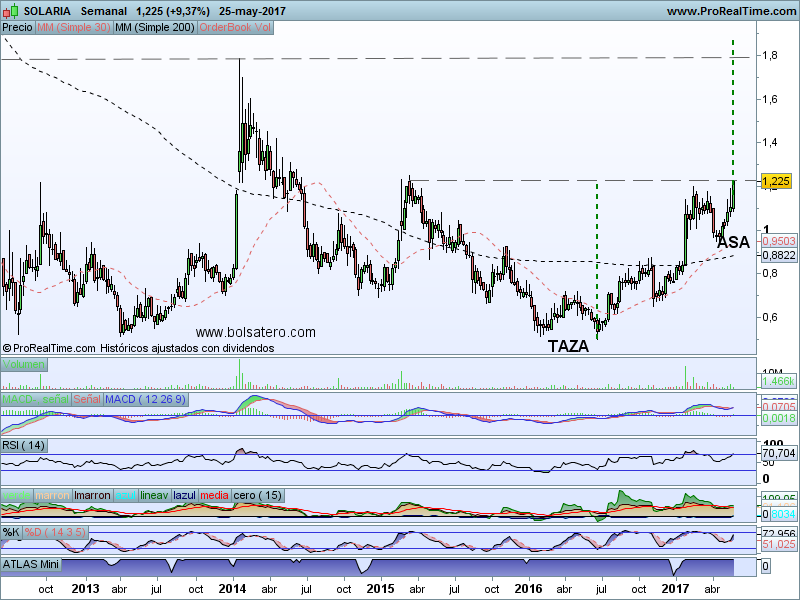Click the www.ProRealTime.com link at top right
The image size is (800, 600).
(x=729, y=11)
